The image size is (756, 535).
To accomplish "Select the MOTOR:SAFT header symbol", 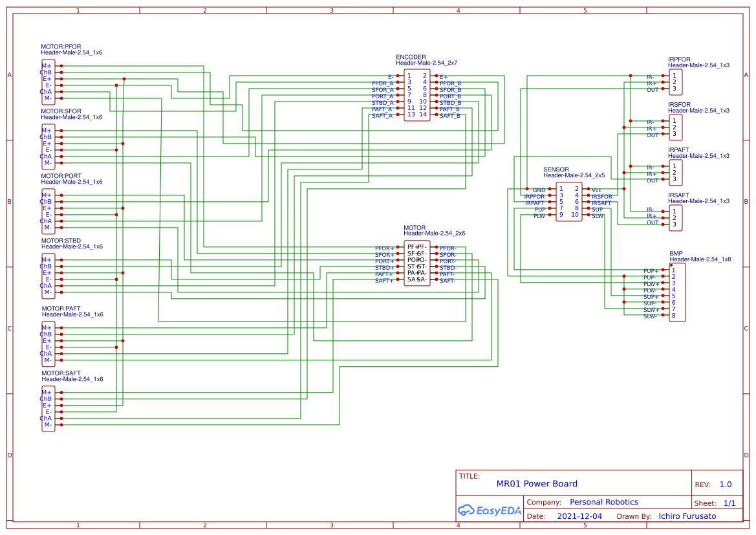I will (x=48, y=408).
